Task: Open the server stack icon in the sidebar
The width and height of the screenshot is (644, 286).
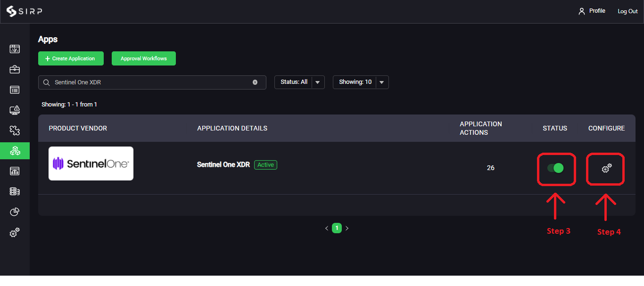Action: coord(15,191)
